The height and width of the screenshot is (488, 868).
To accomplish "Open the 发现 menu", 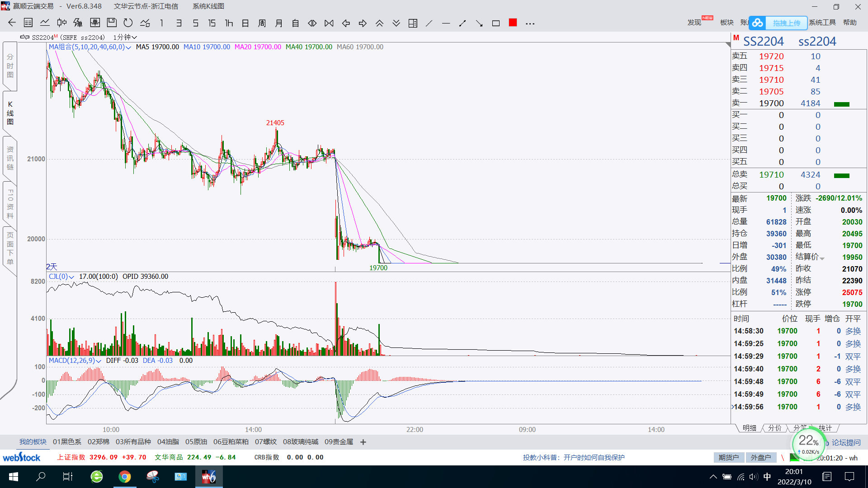I will [x=694, y=23].
